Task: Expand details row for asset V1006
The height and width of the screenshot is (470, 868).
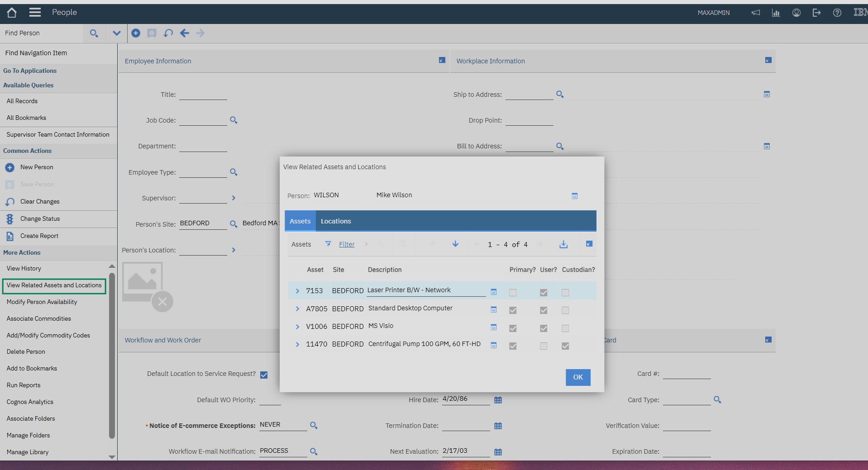Action: 297,327
